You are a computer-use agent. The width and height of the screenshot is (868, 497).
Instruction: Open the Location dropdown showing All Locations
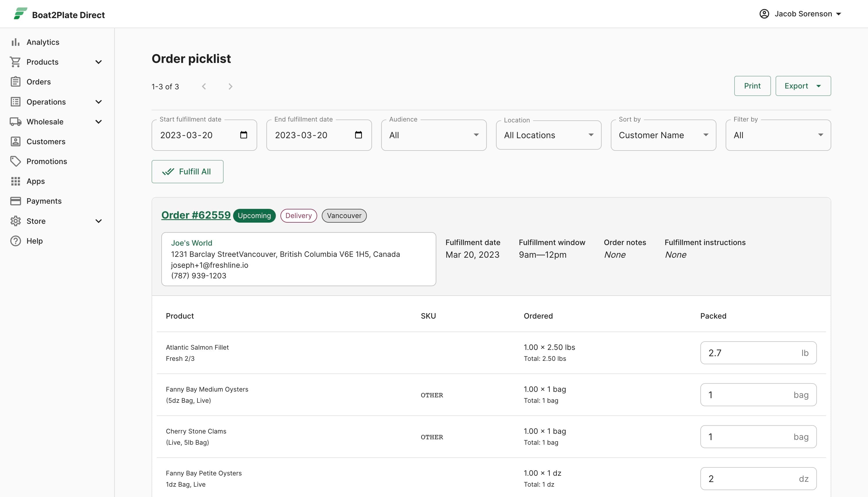tap(549, 135)
